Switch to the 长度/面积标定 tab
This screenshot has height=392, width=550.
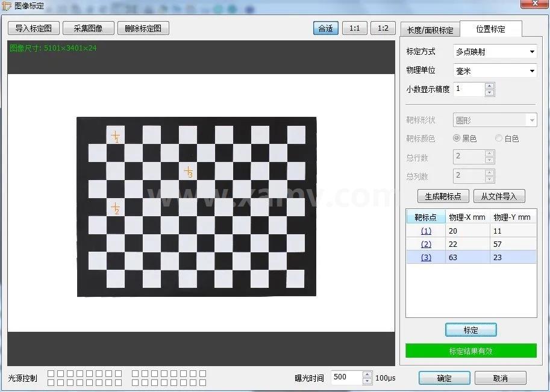click(x=430, y=30)
